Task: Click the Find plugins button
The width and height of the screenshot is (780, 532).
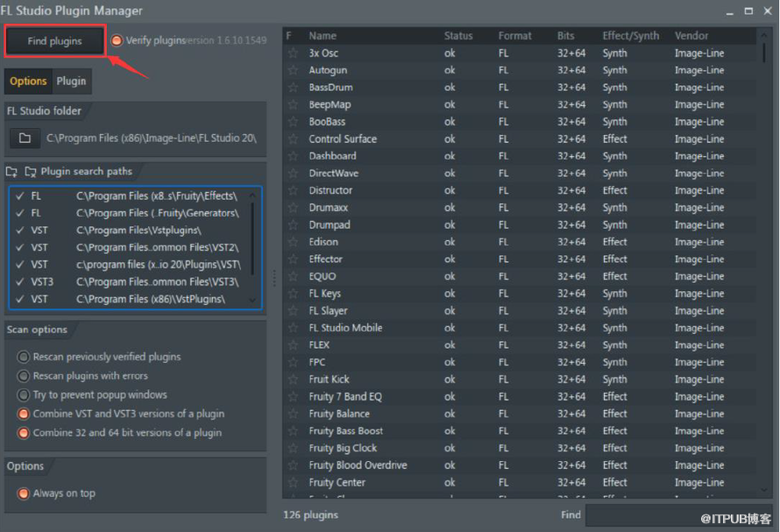Action: click(54, 41)
